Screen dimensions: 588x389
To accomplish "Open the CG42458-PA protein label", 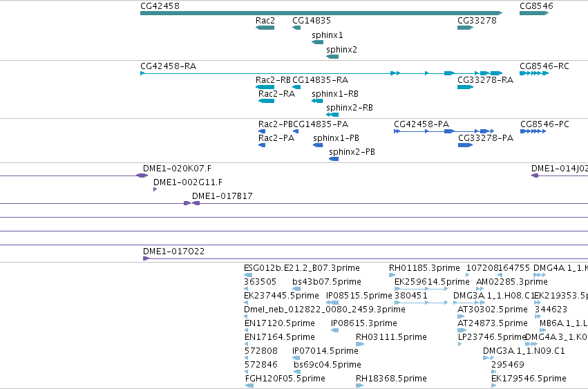I will pos(421,124).
